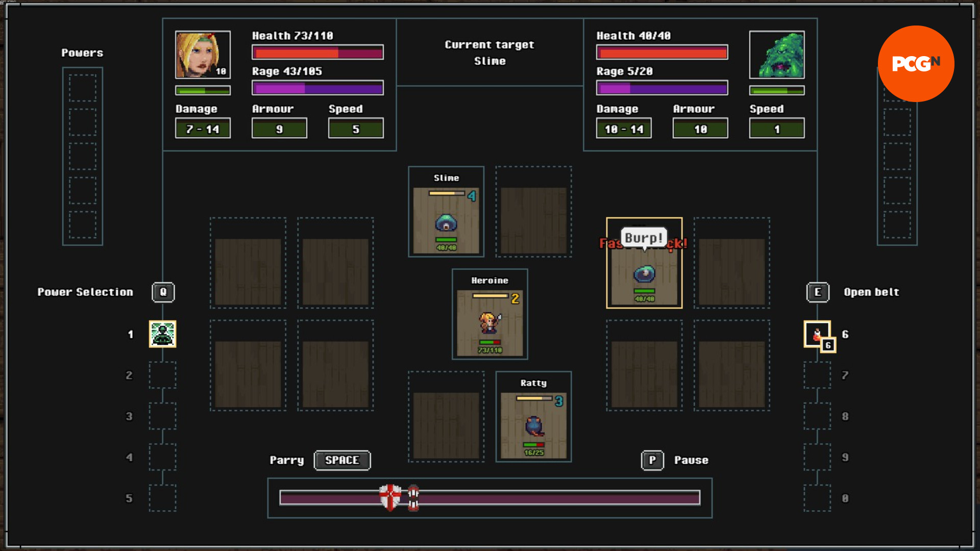Select the Ratty enemy tile
This screenshot has height=551, width=980.
[x=533, y=417]
